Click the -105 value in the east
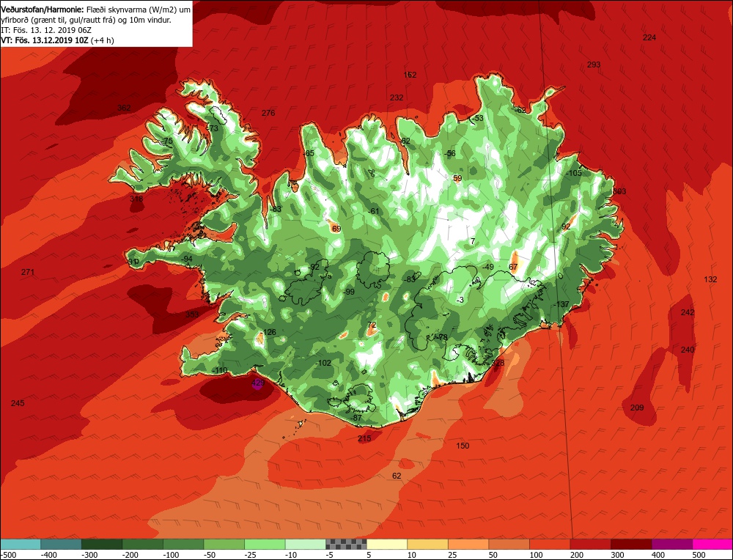 574,174
